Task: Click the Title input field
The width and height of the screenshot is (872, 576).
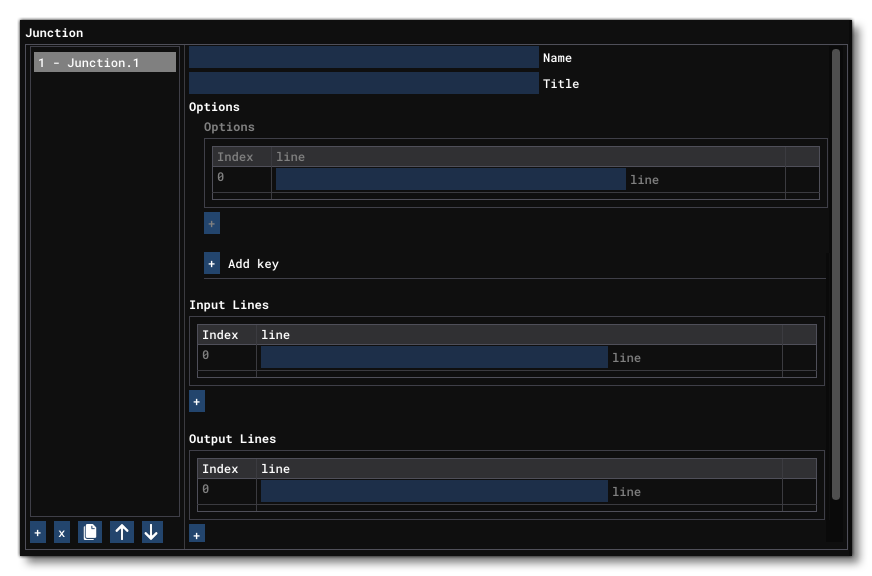Action: tap(363, 84)
